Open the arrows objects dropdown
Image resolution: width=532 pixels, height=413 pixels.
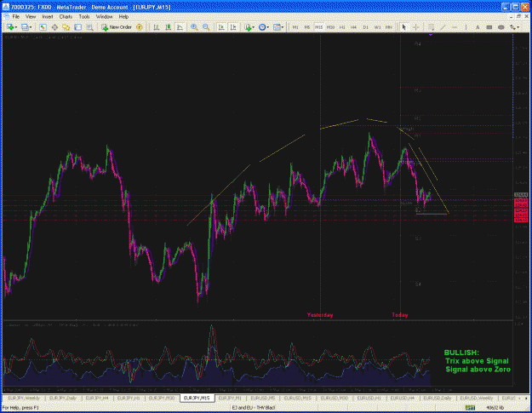[x=515, y=27]
